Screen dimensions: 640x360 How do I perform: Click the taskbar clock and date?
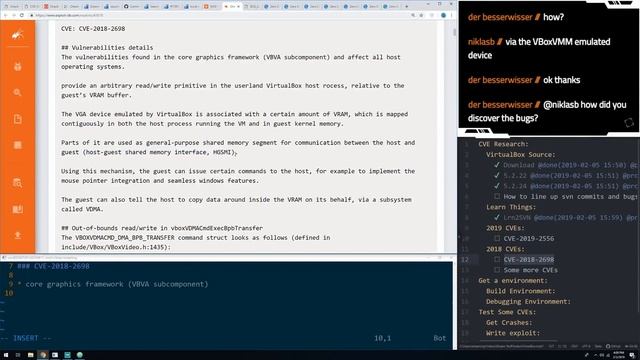(x=619, y=356)
